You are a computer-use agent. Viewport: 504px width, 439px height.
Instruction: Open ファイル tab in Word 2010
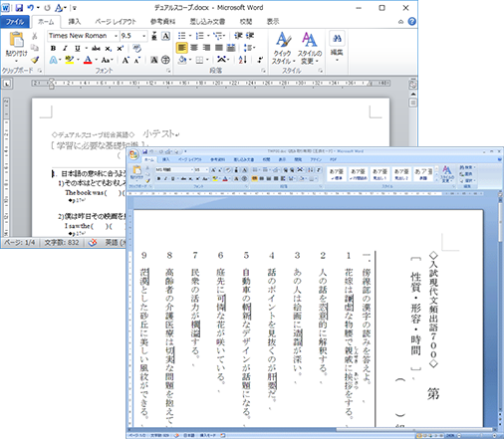[15, 22]
